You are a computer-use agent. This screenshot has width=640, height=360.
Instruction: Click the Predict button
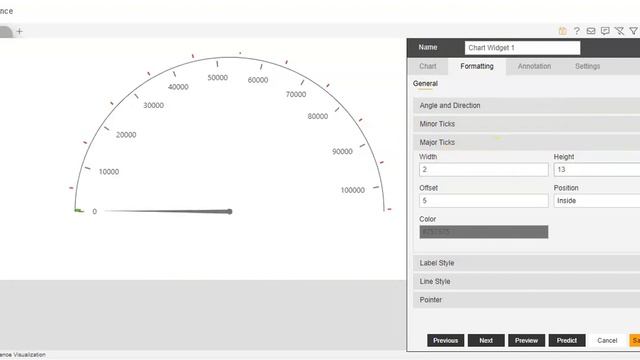tap(567, 340)
